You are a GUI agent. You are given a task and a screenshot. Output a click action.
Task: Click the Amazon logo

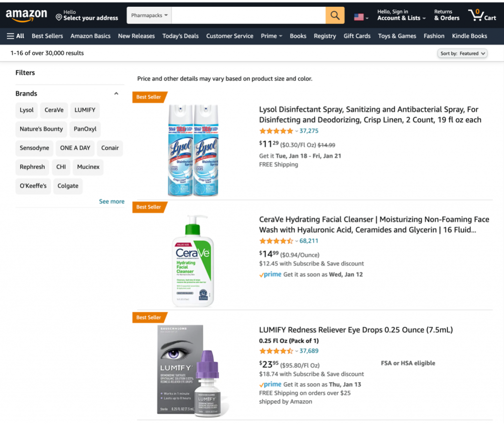pos(26,15)
